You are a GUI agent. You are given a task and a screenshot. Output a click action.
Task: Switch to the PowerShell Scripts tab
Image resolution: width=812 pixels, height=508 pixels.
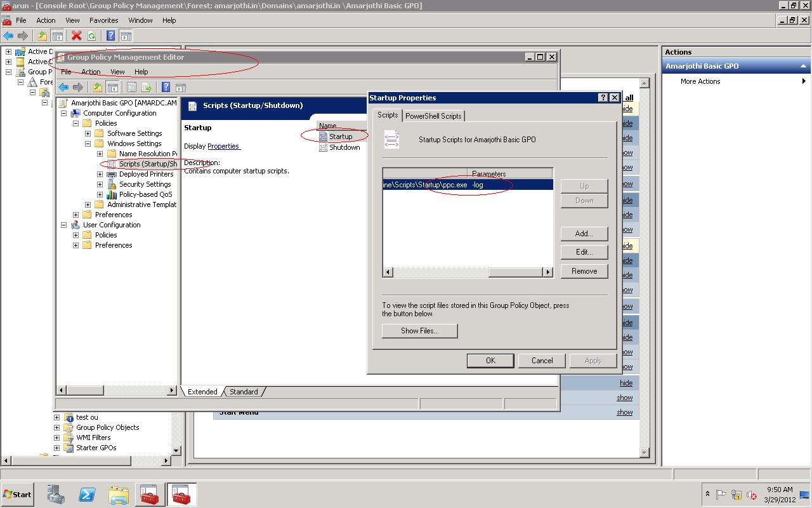434,116
